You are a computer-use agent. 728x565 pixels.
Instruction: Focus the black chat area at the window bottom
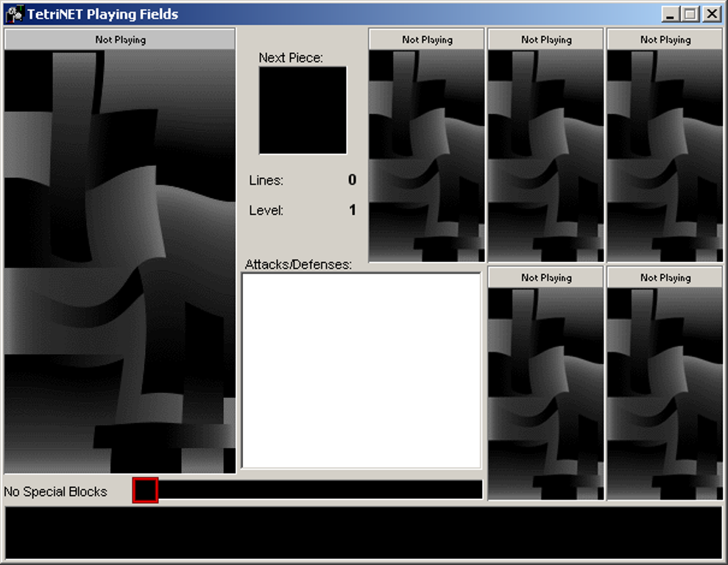(x=364, y=533)
